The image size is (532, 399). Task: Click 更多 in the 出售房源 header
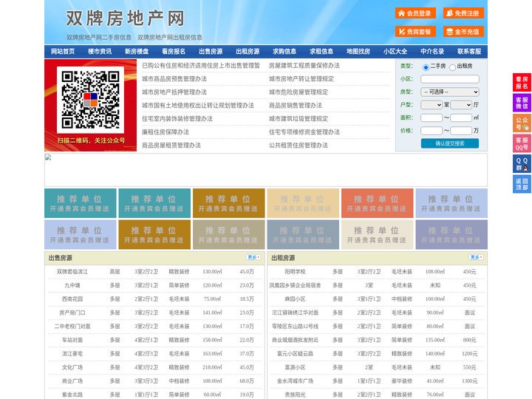coord(253,258)
